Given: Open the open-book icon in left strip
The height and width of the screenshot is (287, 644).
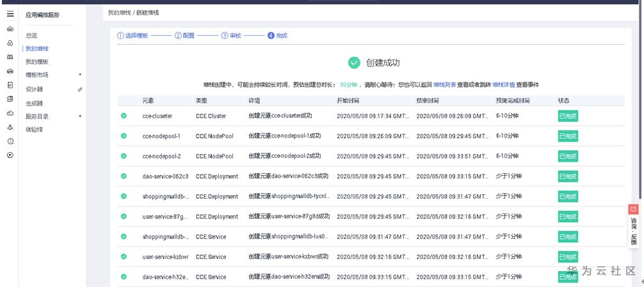Looking at the screenshot, I should [x=10, y=57].
